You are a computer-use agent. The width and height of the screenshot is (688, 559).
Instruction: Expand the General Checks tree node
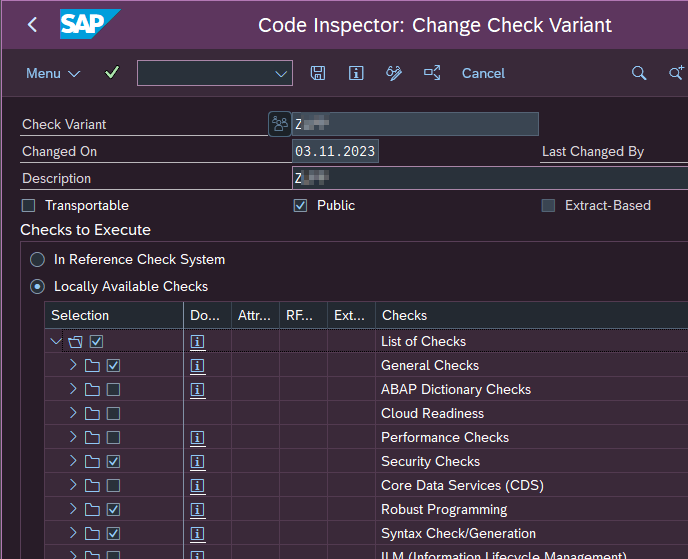73,365
